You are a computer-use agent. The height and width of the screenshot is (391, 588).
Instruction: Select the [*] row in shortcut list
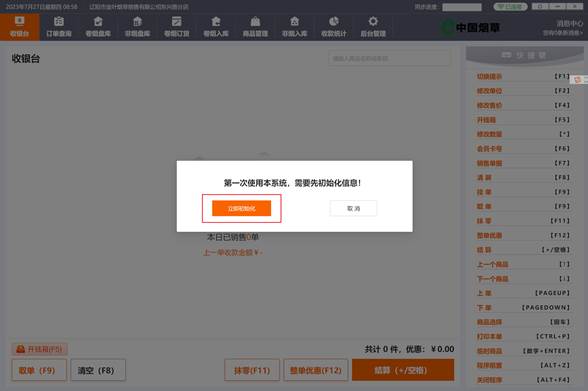523,134
